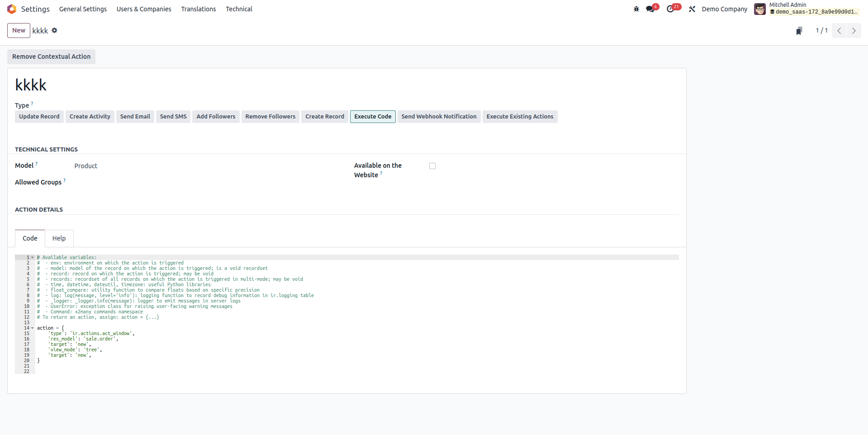The image size is (868, 435).
Task: Open the activities clock icon
Action: (x=670, y=9)
